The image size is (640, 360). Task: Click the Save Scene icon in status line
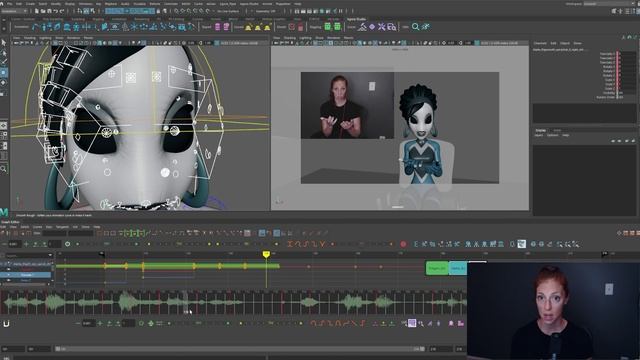click(x=49, y=11)
